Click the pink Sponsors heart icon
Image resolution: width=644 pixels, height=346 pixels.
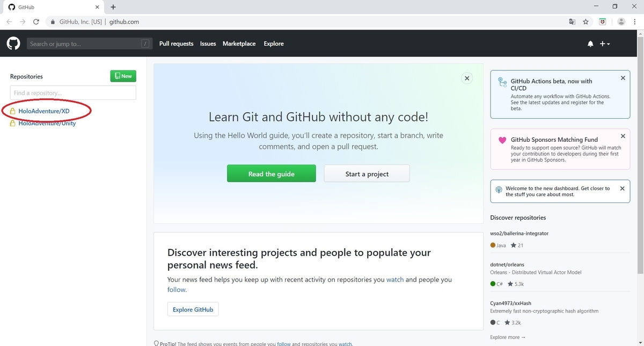[502, 141]
